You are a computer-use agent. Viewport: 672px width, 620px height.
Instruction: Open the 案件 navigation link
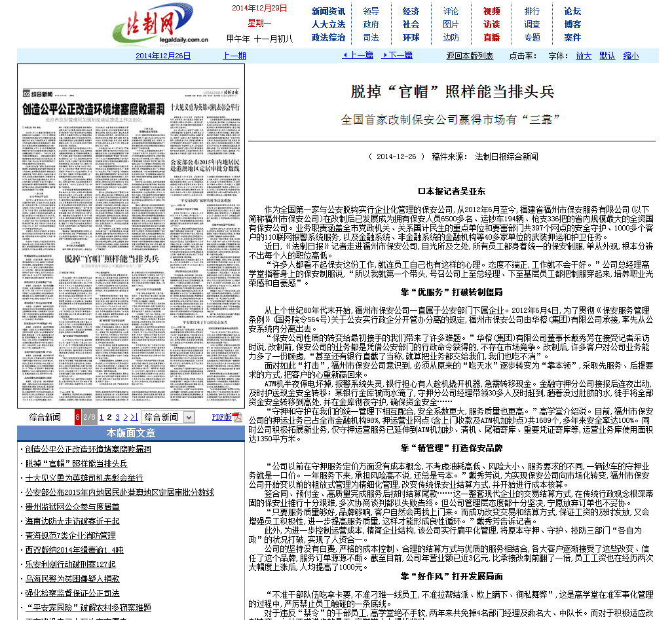pos(572,37)
